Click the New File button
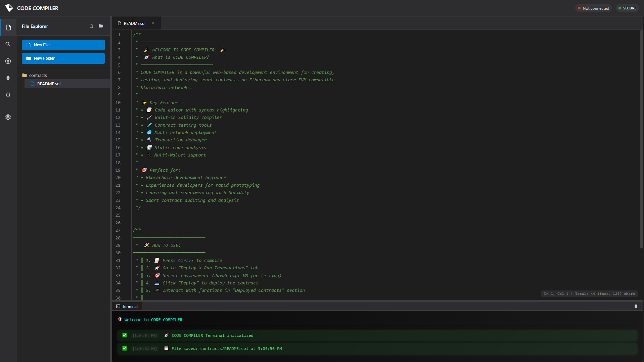Screen dimensions: 644x362 click(x=63, y=45)
